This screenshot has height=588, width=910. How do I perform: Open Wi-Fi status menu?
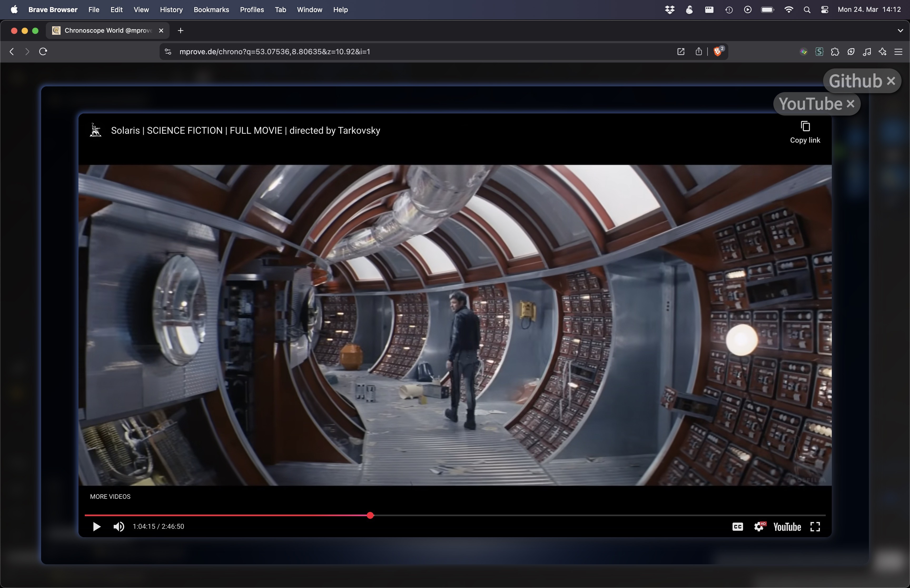[789, 9]
